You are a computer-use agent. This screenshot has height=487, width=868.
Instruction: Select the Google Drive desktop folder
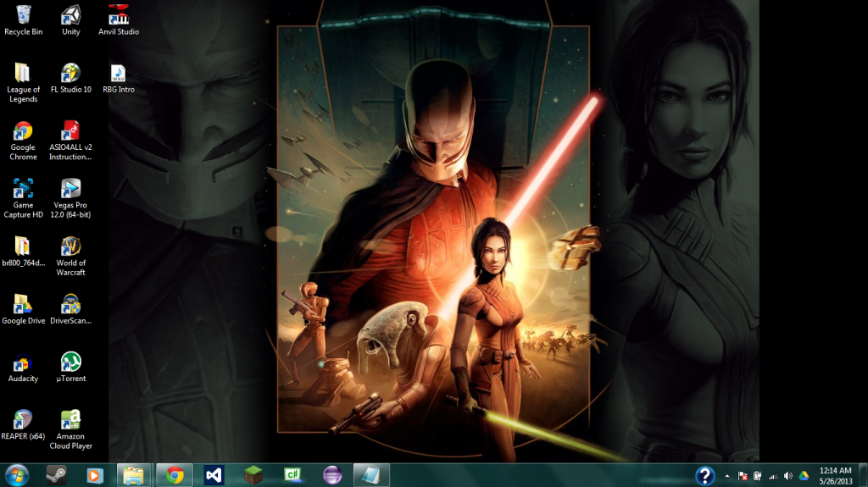[x=23, y=309]
